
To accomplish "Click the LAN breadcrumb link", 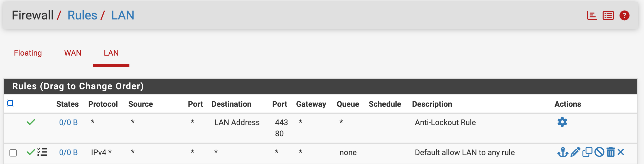I will [x=122, y=15].
